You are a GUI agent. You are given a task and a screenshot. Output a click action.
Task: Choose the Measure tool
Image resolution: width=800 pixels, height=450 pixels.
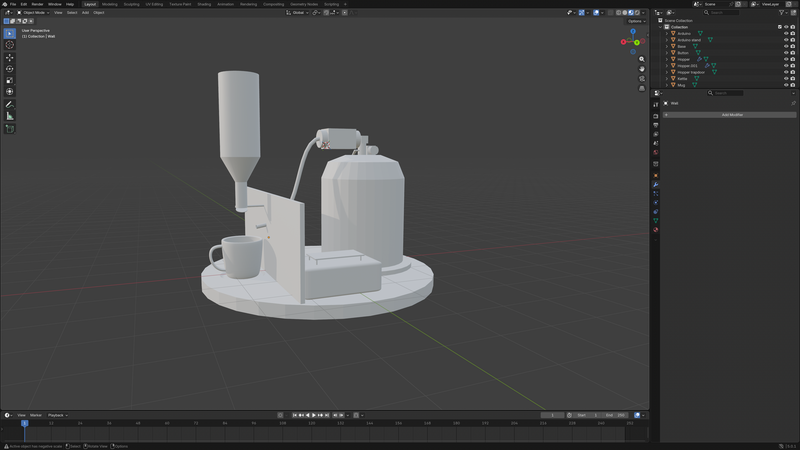point(10,116)
